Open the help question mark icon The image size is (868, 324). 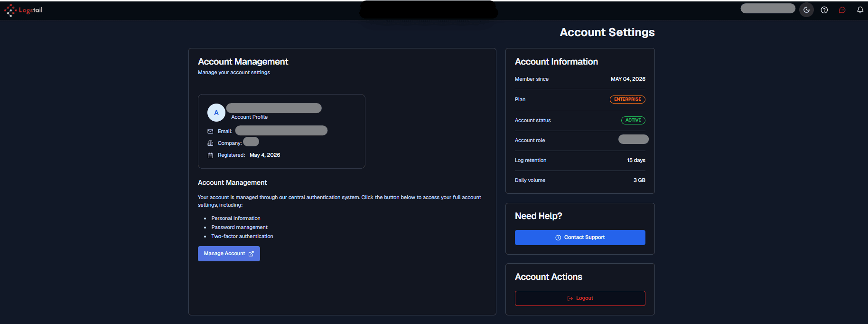point(824,10)
